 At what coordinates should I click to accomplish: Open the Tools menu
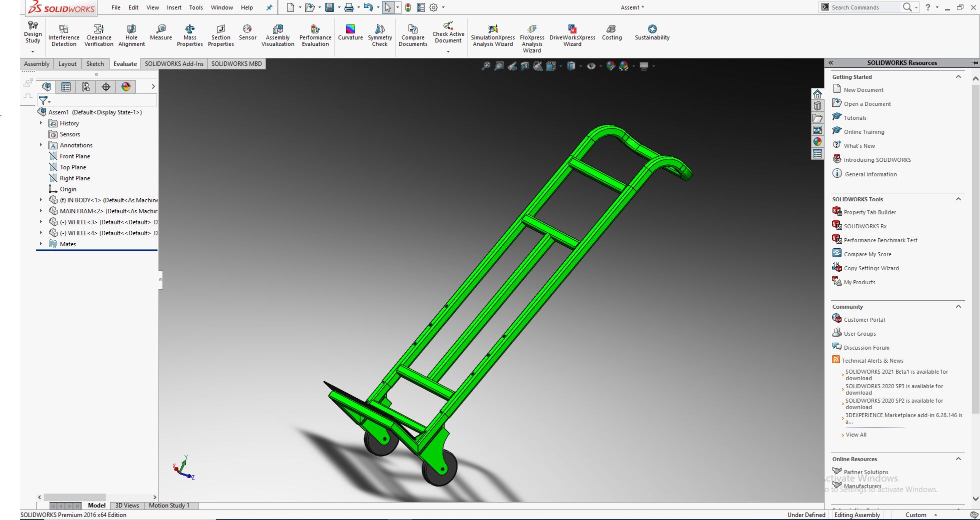click(196, 7)
